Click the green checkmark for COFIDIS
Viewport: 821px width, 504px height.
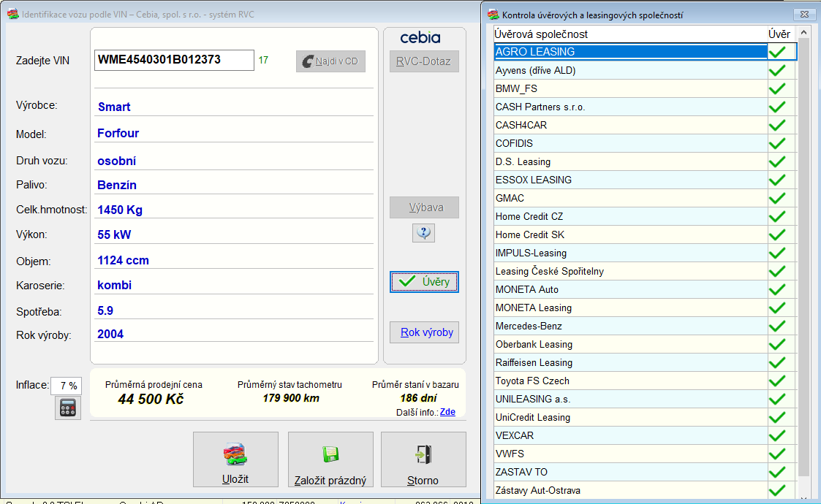pos(778,143)
